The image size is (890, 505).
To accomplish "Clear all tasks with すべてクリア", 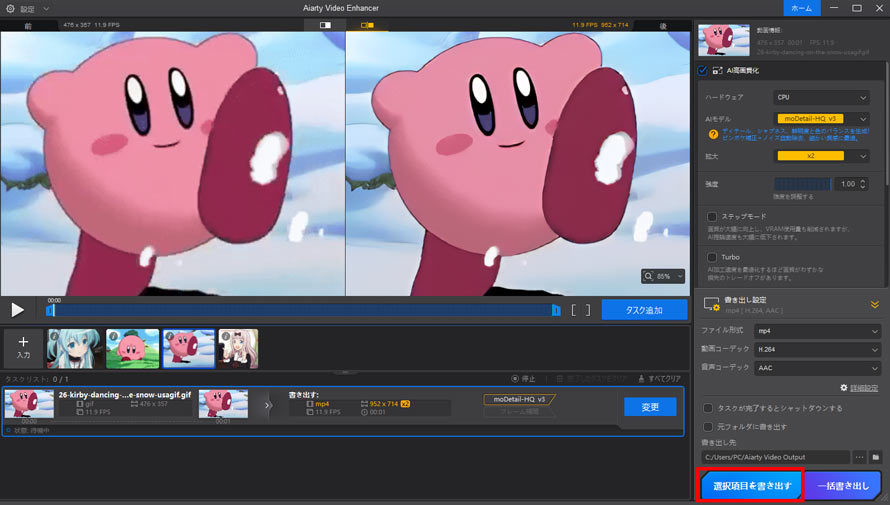I will 659,378.
